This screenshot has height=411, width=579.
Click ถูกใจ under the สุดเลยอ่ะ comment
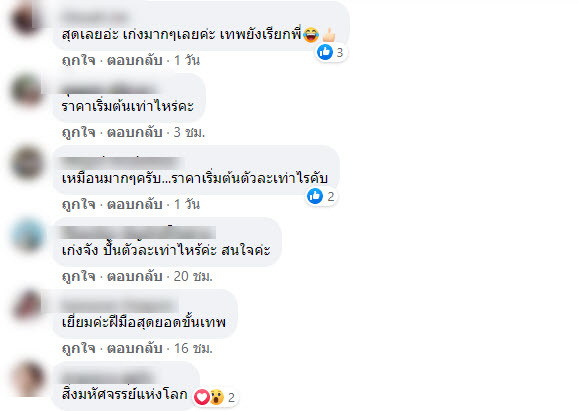tap(79, 60)
